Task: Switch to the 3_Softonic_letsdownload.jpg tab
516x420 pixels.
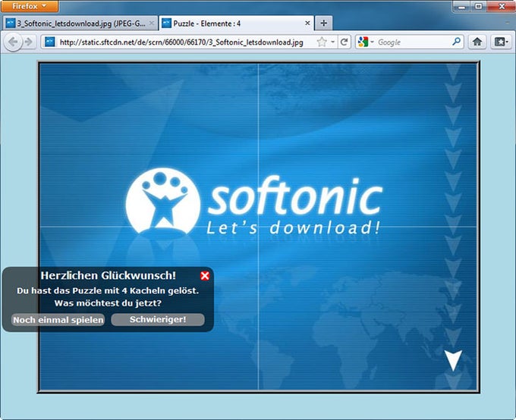Action: pyautogui.click(x=80, y=24)
